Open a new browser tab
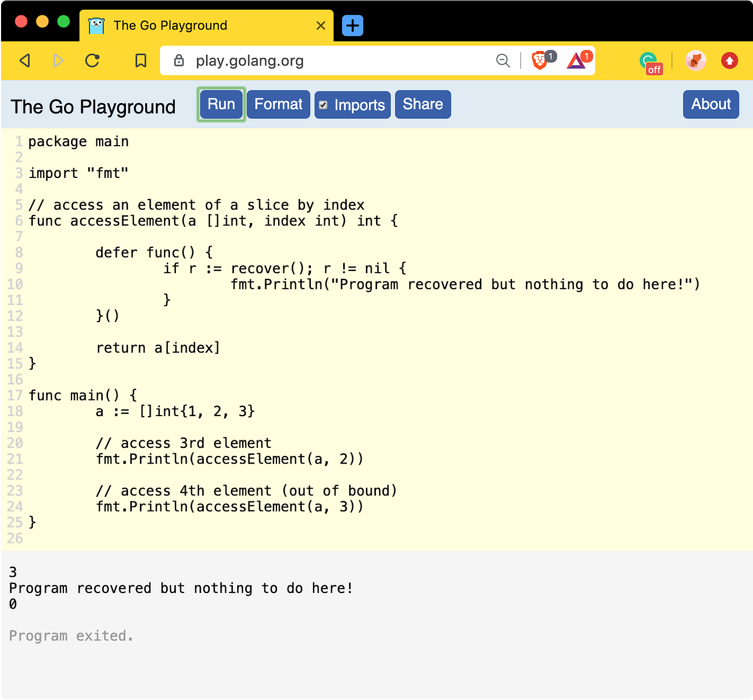 (352, 25)
